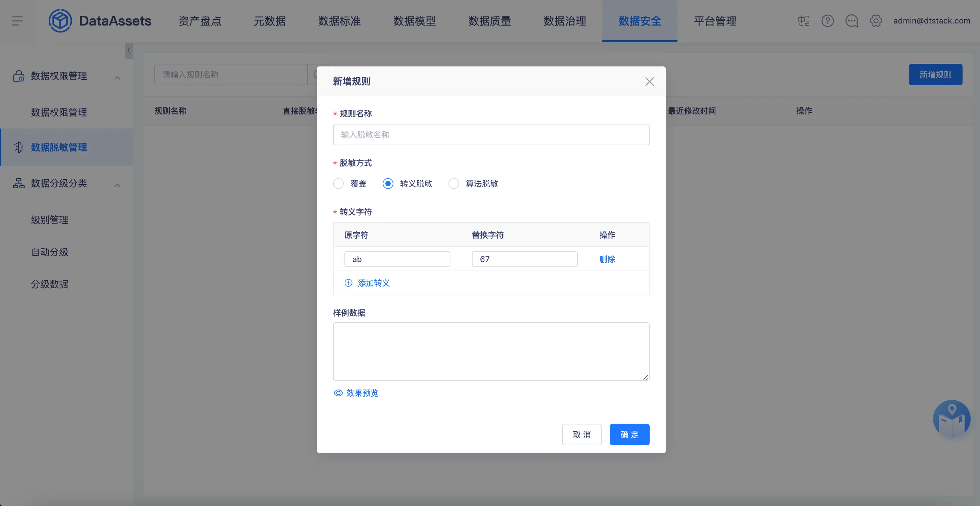Select the 算法脱敏 radio option

(x=453, y=184)
